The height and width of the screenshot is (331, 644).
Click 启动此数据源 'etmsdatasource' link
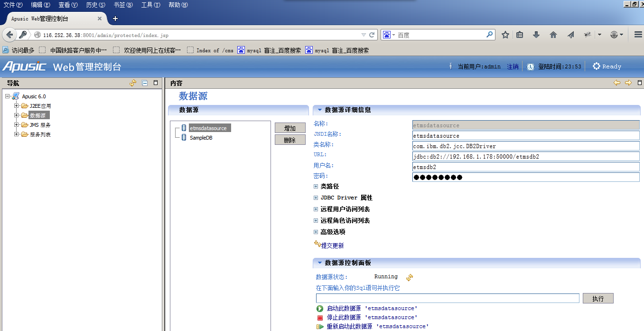point(372,309)
